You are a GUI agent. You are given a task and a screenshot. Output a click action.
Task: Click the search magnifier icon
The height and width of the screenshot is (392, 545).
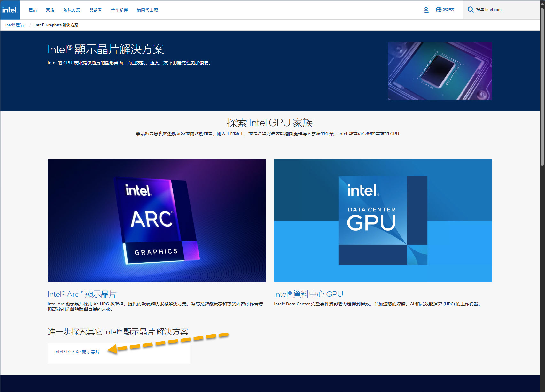pyautogui.click(x=471, y=10)
